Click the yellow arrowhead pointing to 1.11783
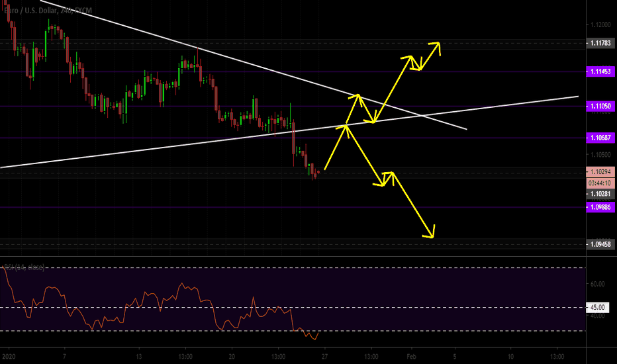This screenshot has height=364, width=617. tap(436, 46)
